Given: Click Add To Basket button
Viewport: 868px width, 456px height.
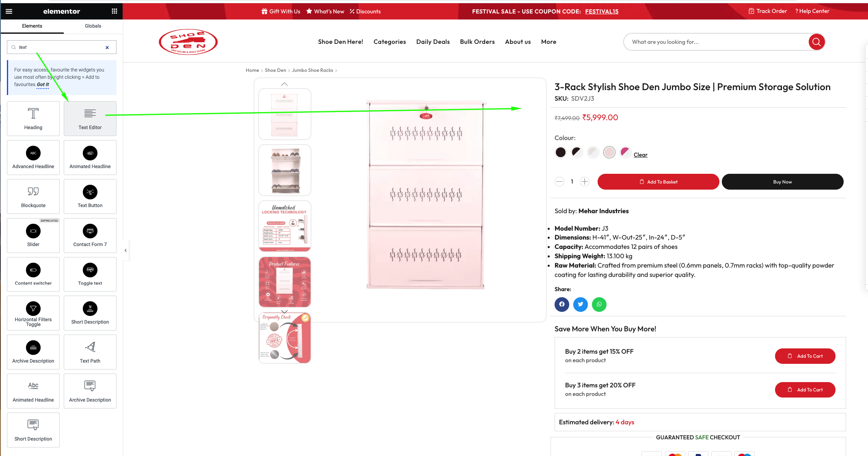Looking at the screenshot, I should click(x=659, y=182).
